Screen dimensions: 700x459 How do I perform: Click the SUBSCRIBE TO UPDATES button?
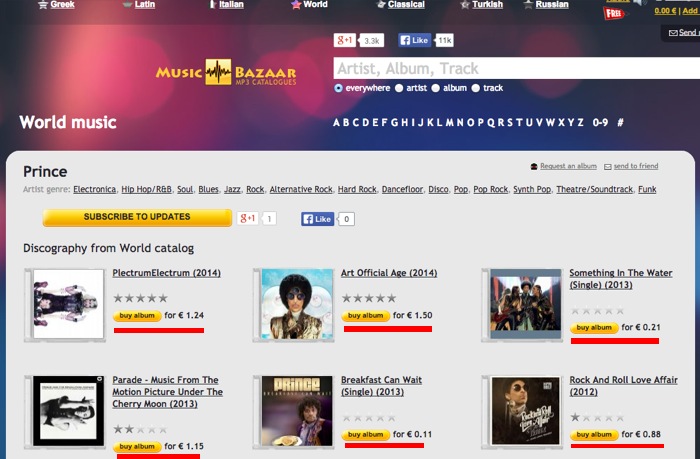click(x=137, y=217)
